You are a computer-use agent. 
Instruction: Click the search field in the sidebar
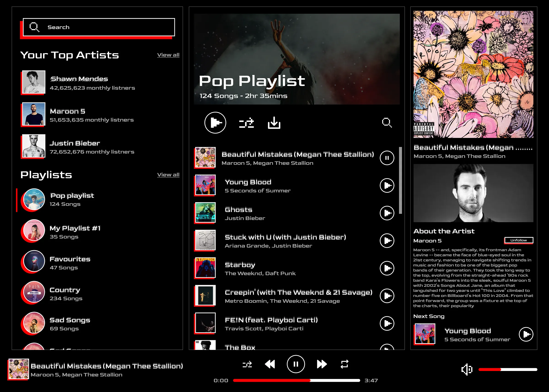[99, 27]
